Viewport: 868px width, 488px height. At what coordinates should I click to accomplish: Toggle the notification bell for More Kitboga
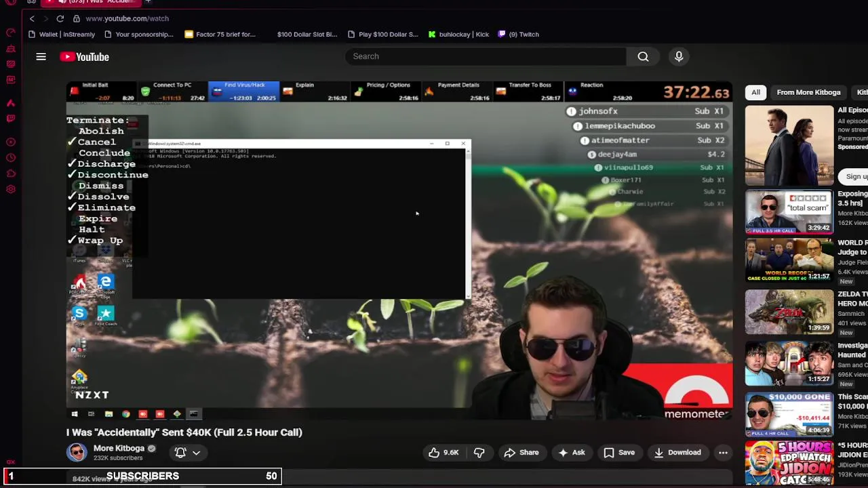pyautogui.click(x=180, y=452)
